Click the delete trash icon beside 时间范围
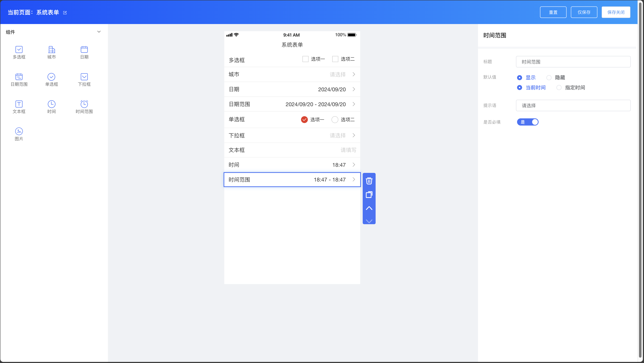This screenshot has height=363, width=644. [369, 181]
